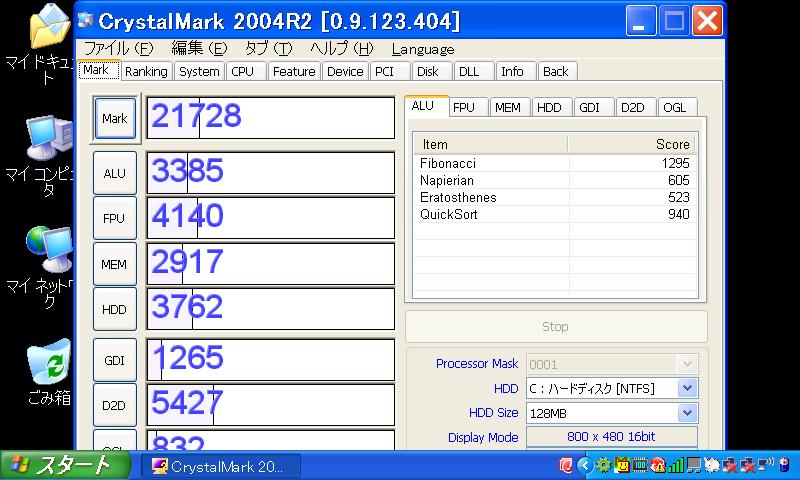The width and height of the screenshot is (800, 480).
Task: Switch to the System tab
Action: click(199, 71)
